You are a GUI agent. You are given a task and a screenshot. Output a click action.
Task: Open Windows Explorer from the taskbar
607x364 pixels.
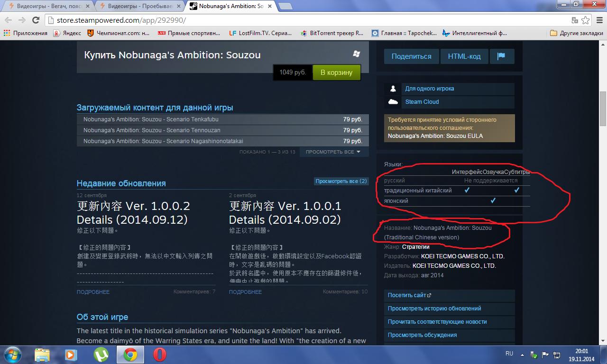pyautogui.click(x=42, y=355)
